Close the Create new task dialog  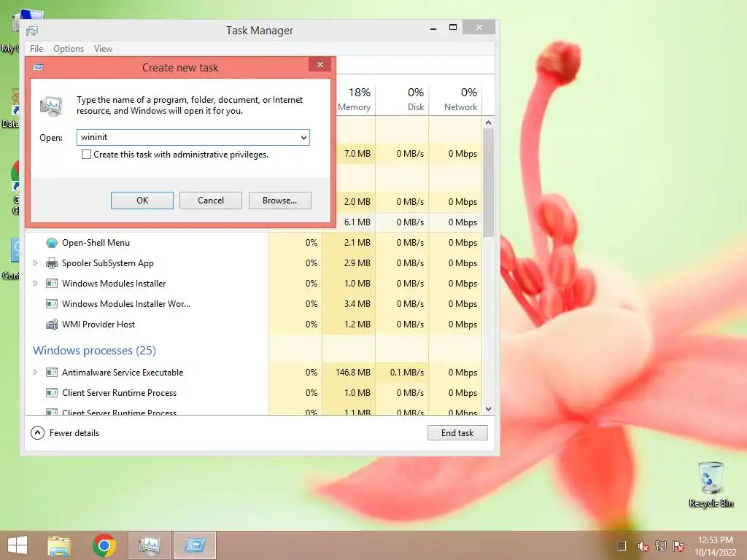coord(320,65)
